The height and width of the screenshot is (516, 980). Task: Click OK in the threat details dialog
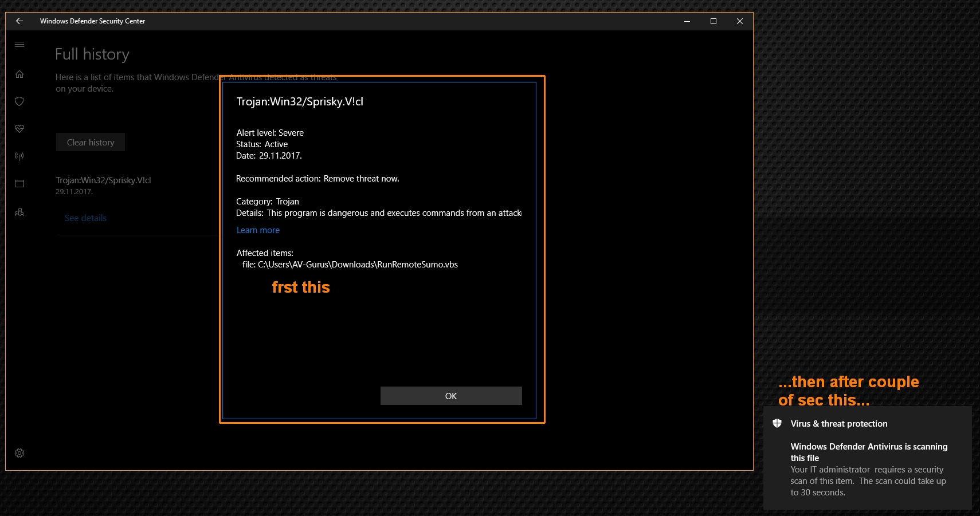point(451,396)
